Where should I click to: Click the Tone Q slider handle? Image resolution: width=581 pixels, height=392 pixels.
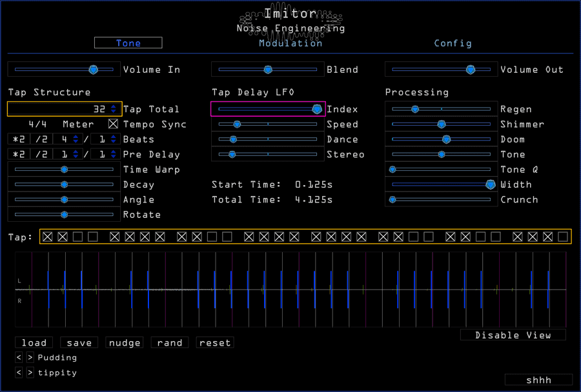pos(392,170)
